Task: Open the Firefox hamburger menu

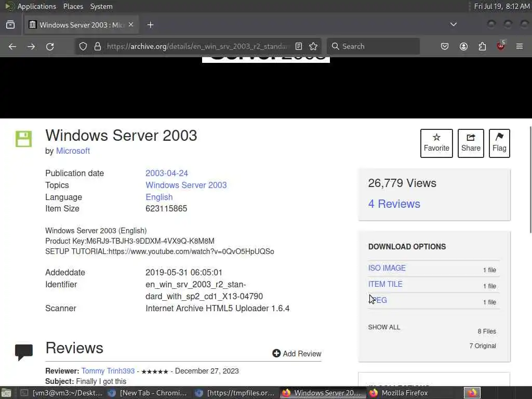Action: click(520, 46)
